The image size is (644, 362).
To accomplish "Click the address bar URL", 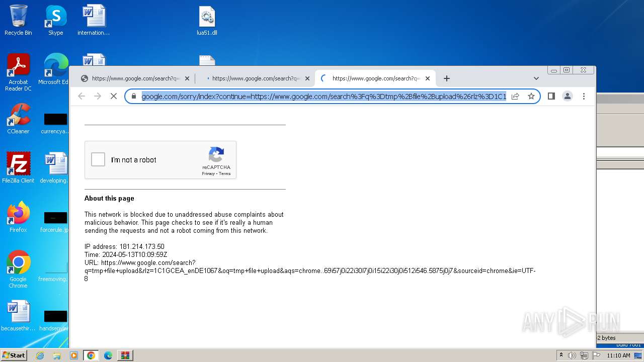I will click(324, 96).
